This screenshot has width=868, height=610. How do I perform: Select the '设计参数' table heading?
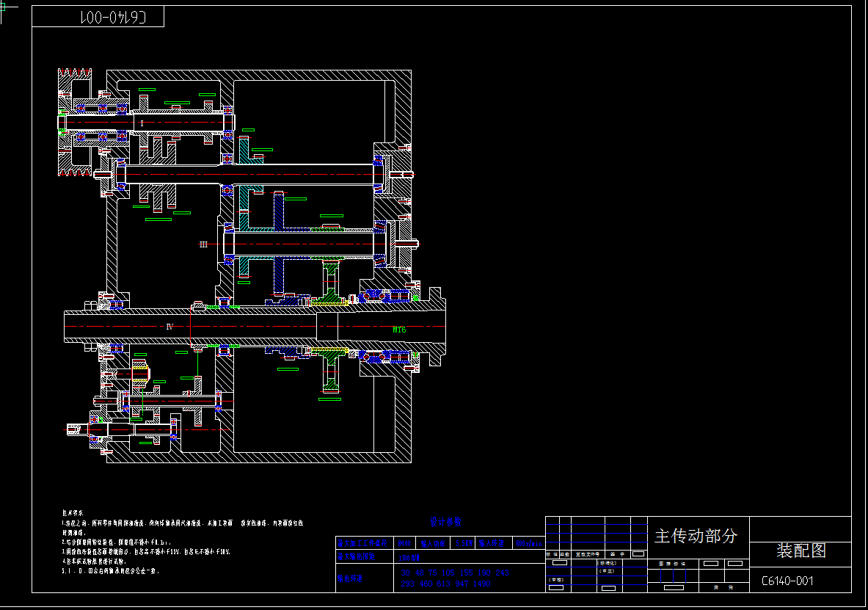(x=445, y=522)
